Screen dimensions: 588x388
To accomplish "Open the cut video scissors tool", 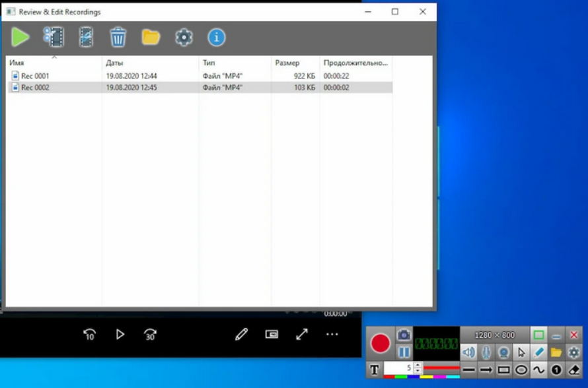I will [x=54, y=37].
